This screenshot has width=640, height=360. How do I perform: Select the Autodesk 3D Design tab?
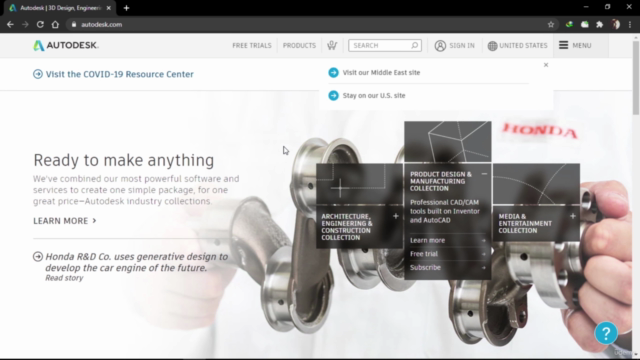[x=60, y=8]
